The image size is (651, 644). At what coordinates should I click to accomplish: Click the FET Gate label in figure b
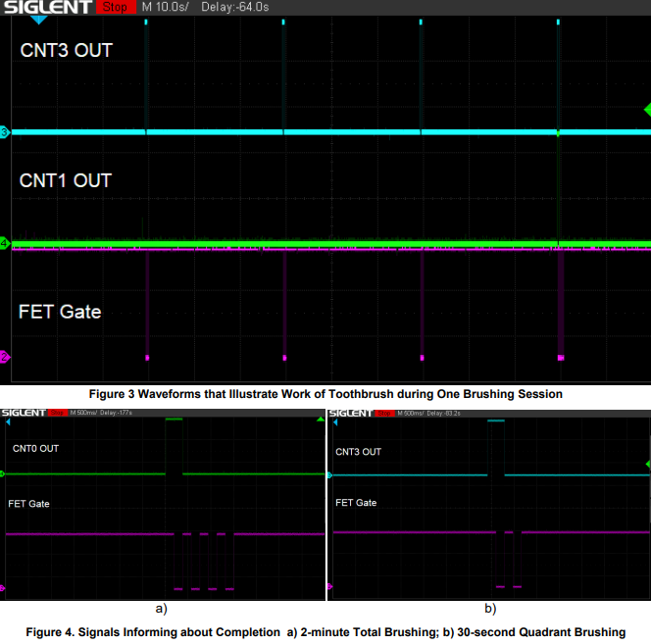pos(357,502)
